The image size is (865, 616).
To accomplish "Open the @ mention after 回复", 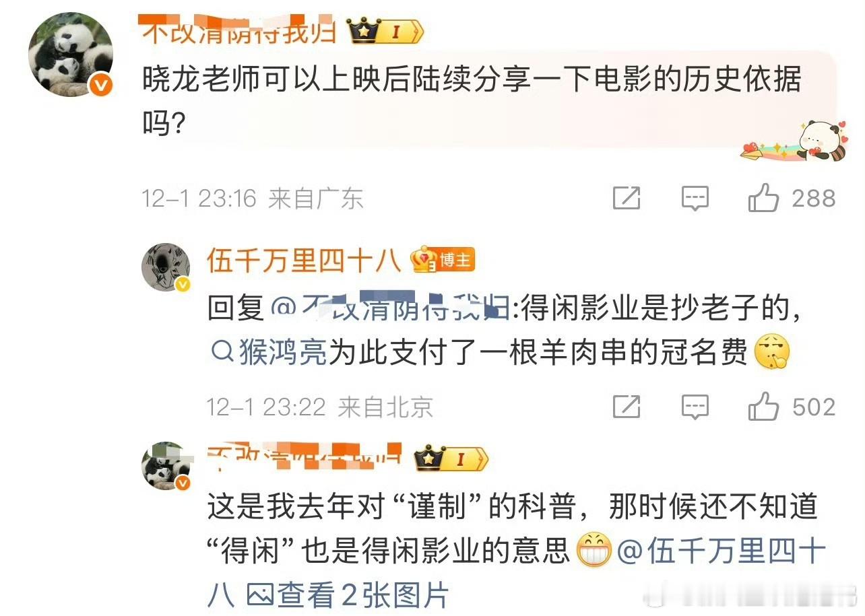I will pos(389,309).
